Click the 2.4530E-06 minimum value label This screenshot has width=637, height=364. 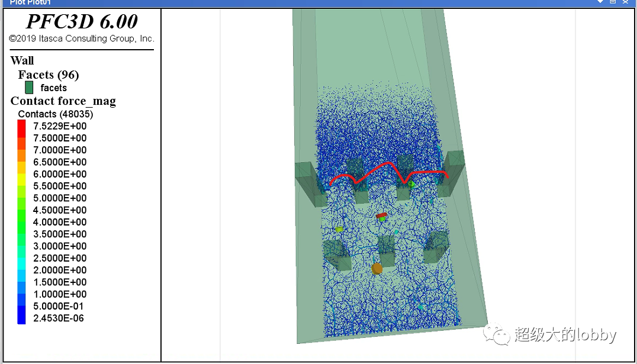(x=59, y=318)
